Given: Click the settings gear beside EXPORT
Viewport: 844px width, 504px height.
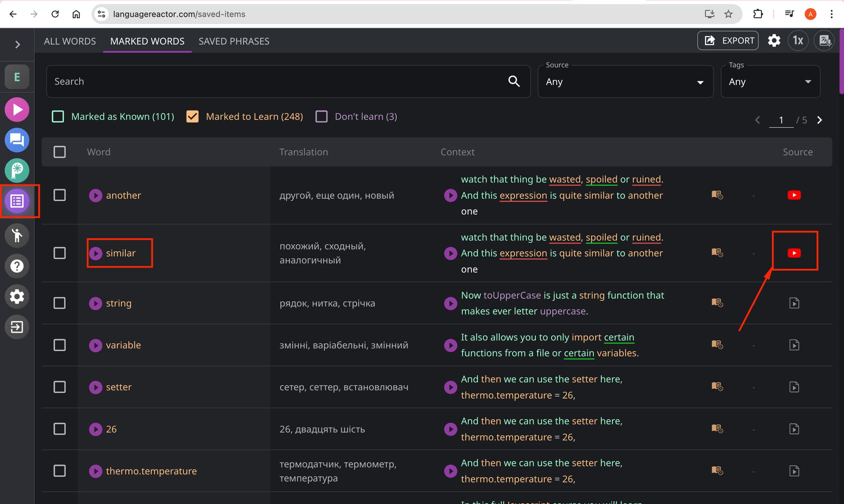Looking at the screenshot, I should coord(774,41).
